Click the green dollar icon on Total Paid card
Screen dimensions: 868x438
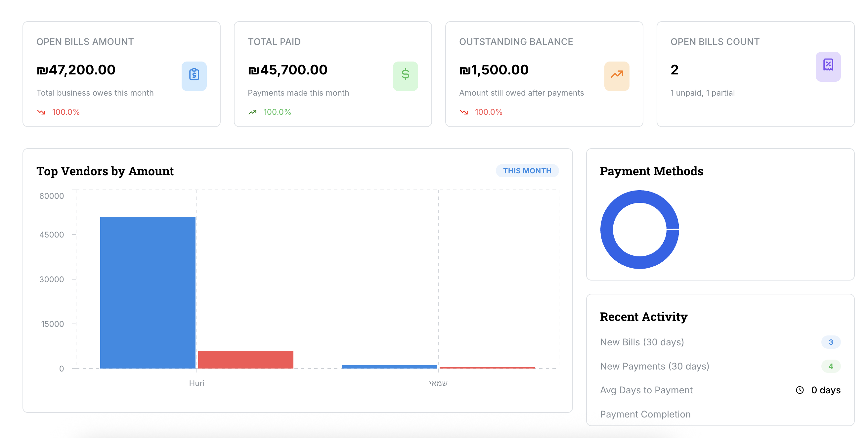click(x=405, y=76)
